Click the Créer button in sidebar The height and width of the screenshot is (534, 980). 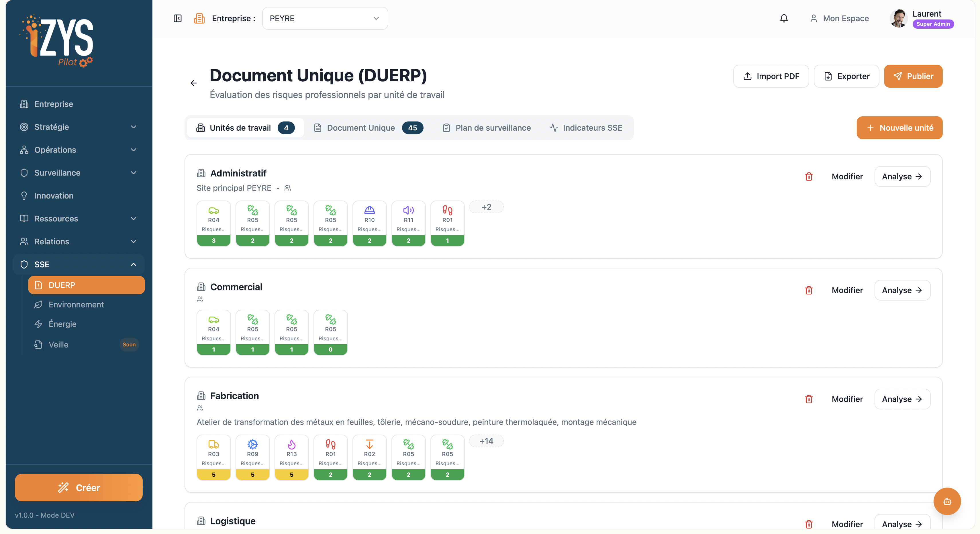point(79,488)
